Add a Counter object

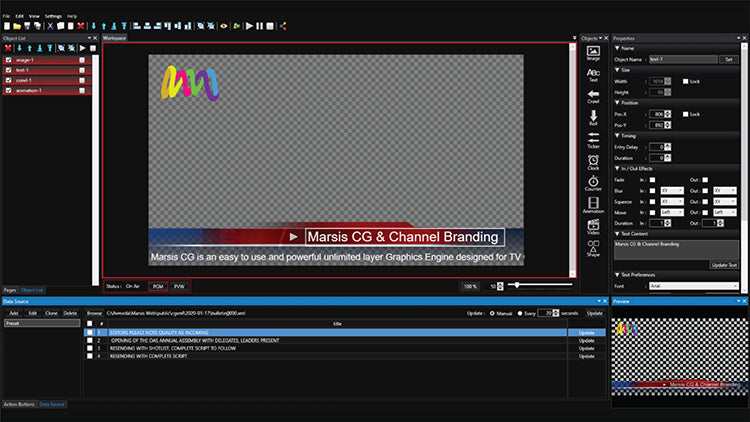coord(593,182)
